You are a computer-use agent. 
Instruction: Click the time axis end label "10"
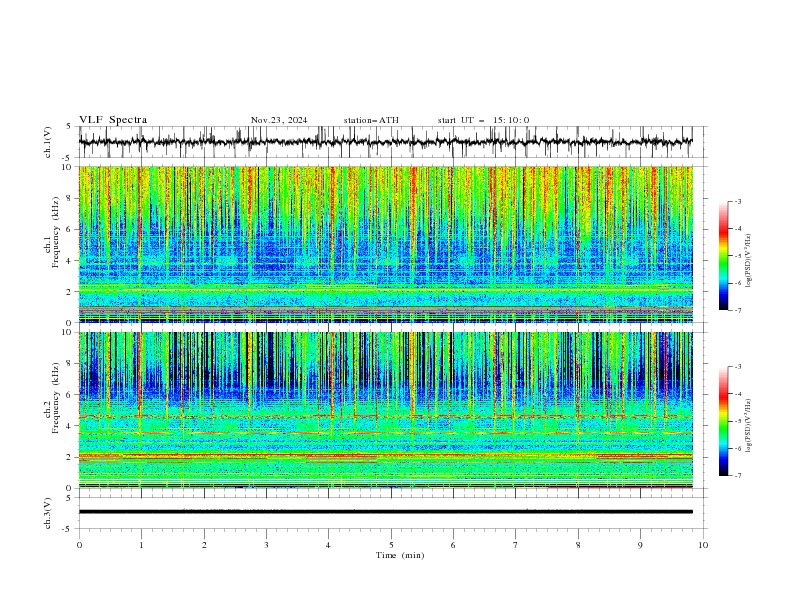[703, 545]
